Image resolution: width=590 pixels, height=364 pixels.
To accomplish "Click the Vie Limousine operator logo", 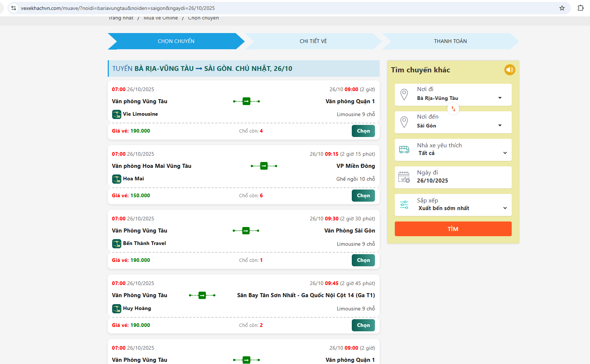I will pos(117,114).
